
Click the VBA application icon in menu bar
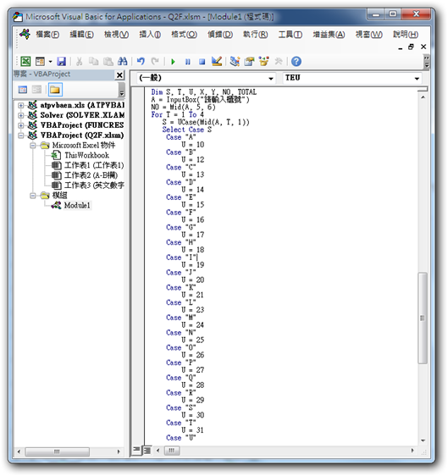click(x=25, y=34)
